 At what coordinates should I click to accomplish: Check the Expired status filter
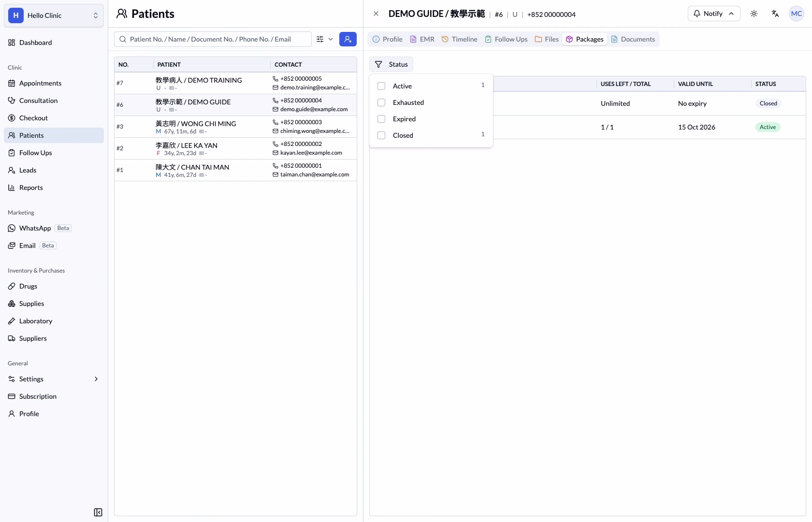click(x=381, y=119)
